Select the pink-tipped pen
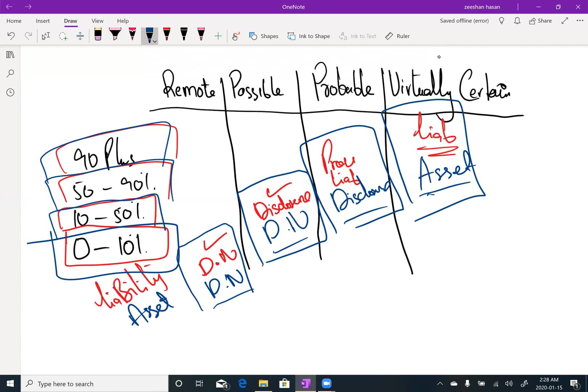The image size is (588, 392). pyautogui.click(x=201, y=34)
